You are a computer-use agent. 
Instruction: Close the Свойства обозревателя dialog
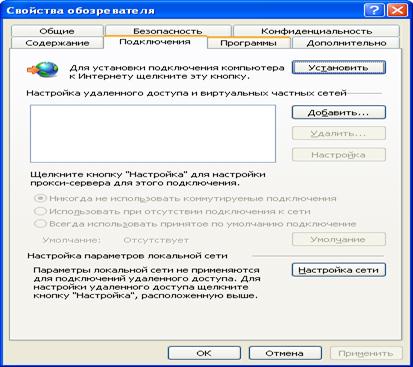pos(397,10)
